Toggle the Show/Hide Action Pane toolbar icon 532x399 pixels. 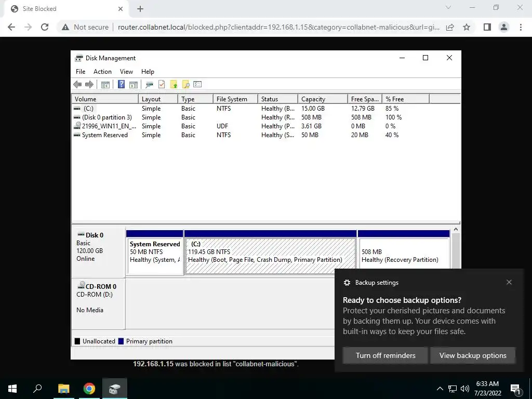click(134, 85)
